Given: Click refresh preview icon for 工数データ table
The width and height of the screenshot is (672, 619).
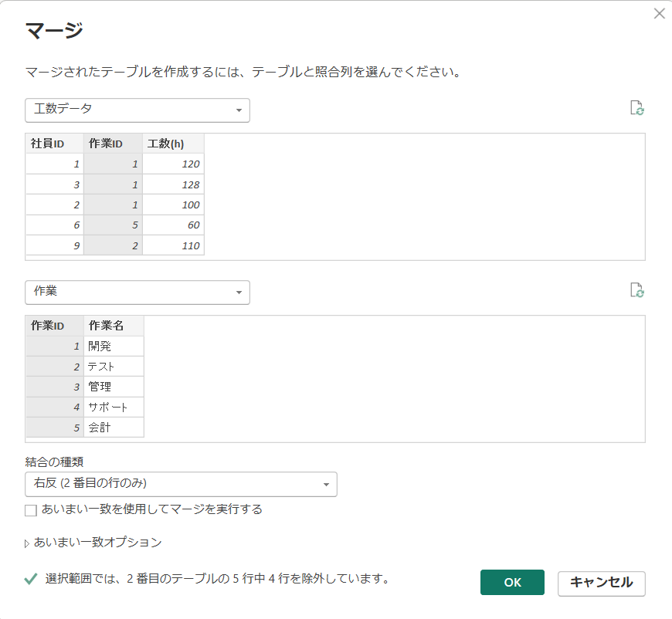Looking at the screenshot, I should 636,108.
